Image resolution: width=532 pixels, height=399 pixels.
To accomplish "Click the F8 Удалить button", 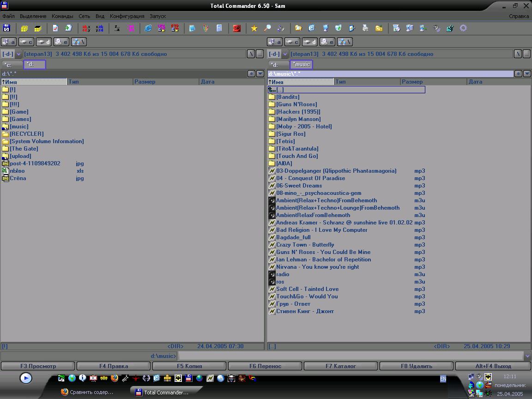I will 416,366.
